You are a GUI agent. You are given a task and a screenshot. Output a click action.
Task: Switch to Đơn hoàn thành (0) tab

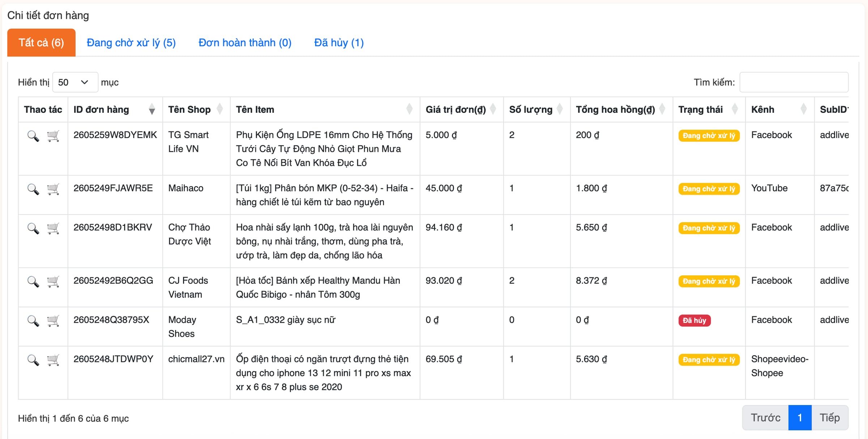click(245, 43)
